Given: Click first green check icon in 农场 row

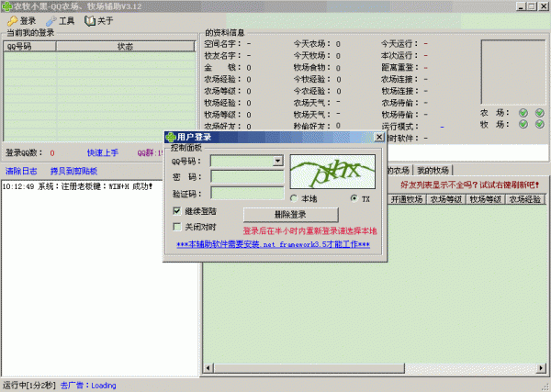Looking at the screenshot, I should (x=523, y=113).
